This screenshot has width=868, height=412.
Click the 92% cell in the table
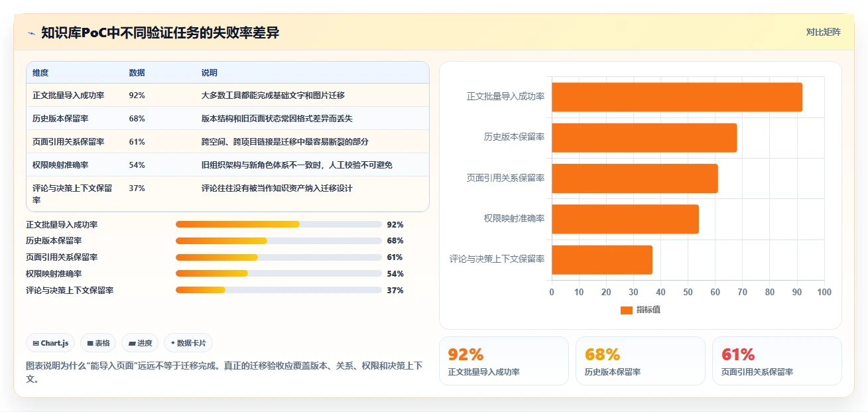tap(137, 96)
